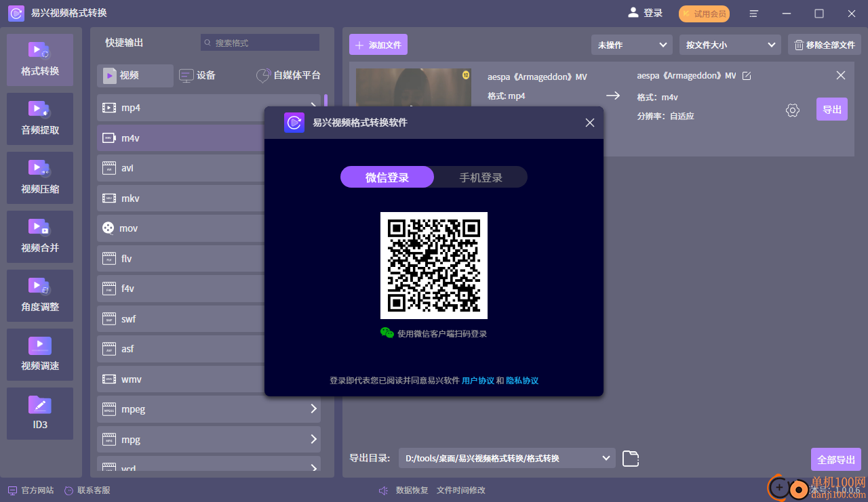
Task: Select swf format row
Action: point(209,319)
